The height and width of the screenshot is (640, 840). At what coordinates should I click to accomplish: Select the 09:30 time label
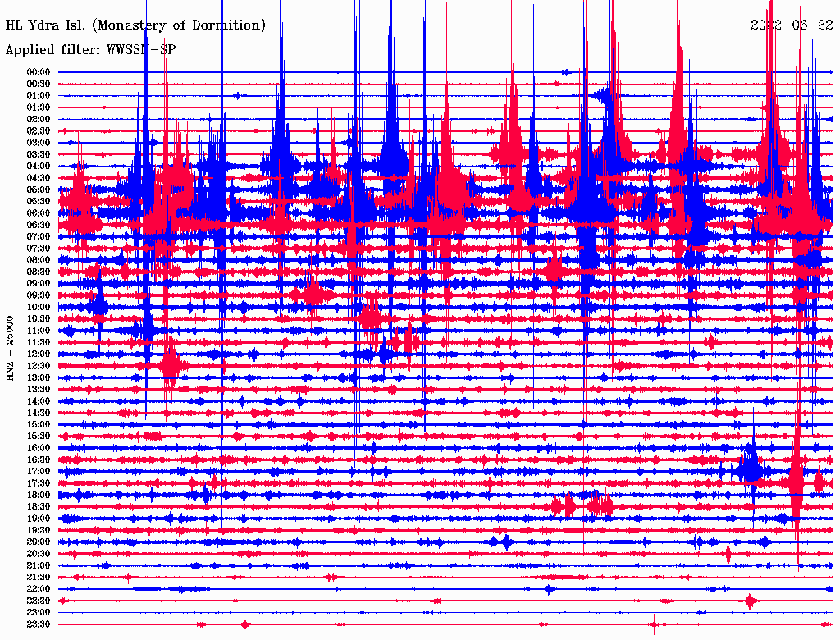(39, 295)
